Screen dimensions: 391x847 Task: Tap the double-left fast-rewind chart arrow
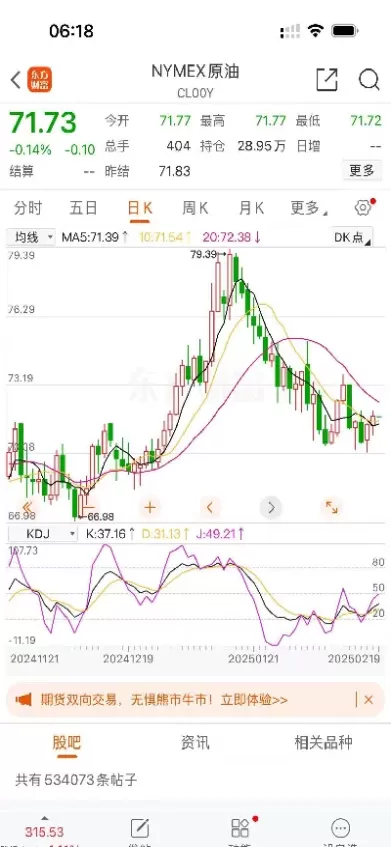pyautogui.click(x=28, y=507)
